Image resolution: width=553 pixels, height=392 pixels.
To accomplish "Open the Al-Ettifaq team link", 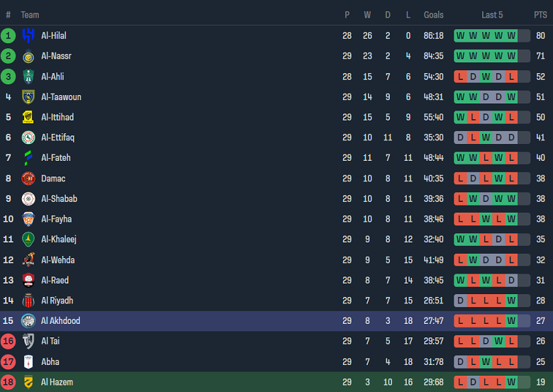I will click(x=57, y=138).
